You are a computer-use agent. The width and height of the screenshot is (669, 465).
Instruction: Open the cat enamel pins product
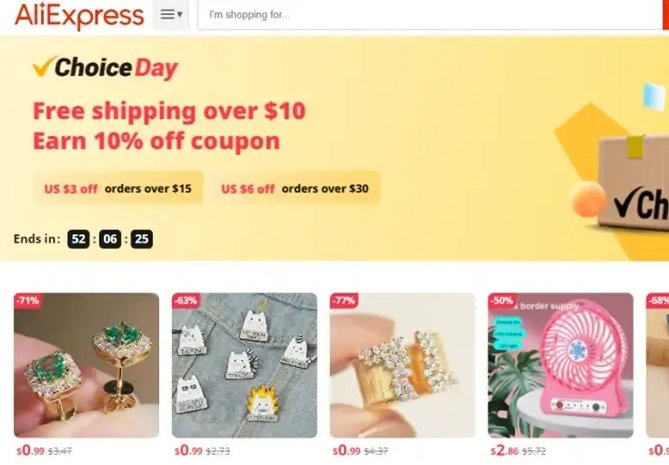pos(244,365)
